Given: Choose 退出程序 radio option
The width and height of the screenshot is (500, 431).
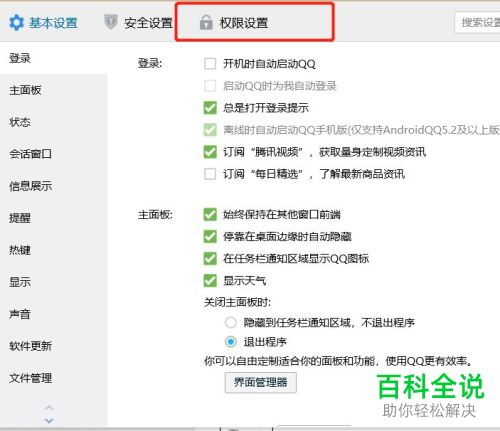Looking at the screenshot, I should tap(231, 342).
